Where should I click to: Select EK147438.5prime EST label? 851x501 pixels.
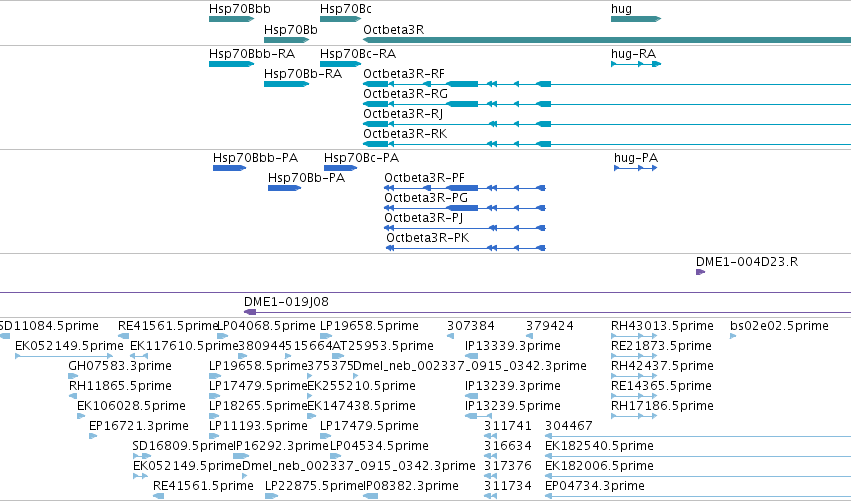(x=361, y=406)
